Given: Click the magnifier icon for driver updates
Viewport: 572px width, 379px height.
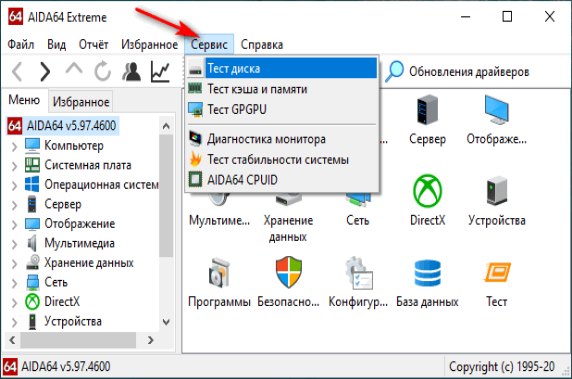Looking at the screenshot, I should tap(395, 71).
